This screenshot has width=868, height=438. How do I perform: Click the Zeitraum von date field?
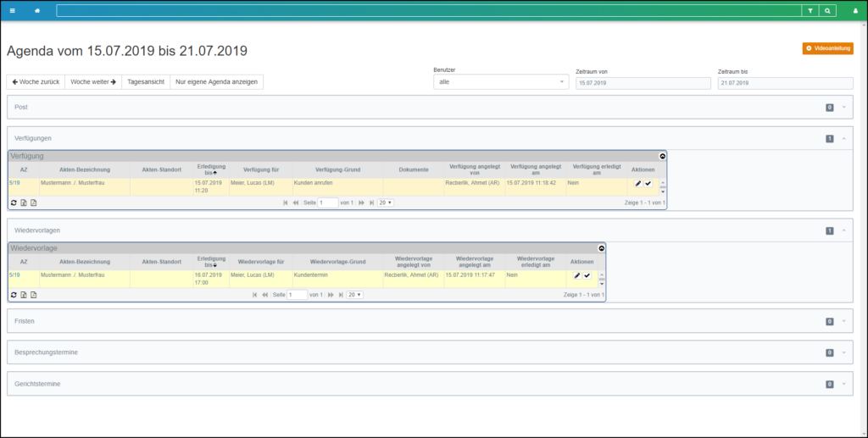click(x=642, y=83)
